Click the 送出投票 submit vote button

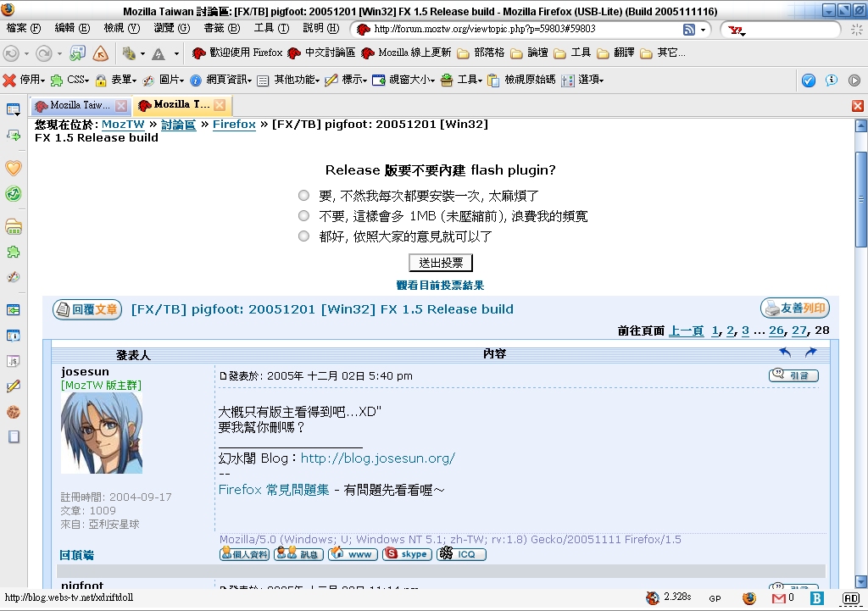441,263
